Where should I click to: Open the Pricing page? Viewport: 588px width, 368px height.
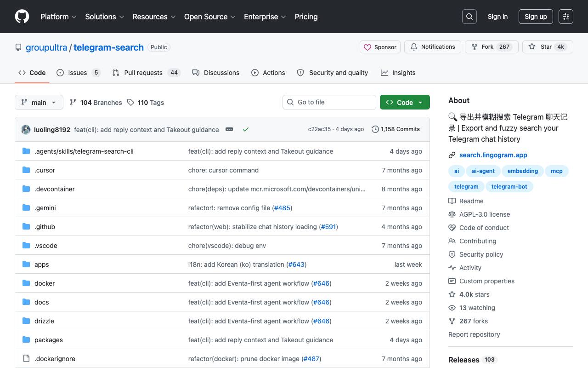pos(306,17)
